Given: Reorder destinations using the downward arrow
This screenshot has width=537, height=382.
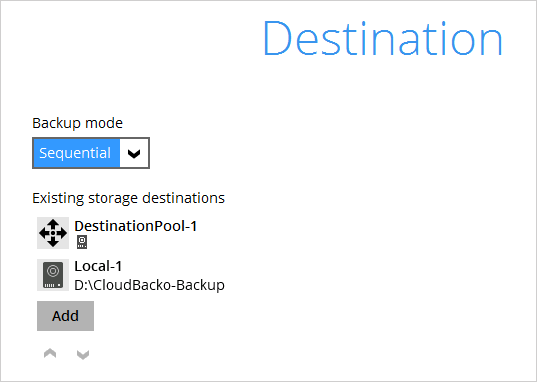Looking at the screenshot, I should click(x=83, y=355).
